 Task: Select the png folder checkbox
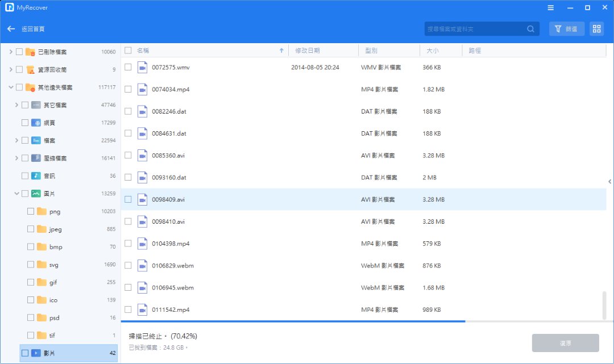(x=31, y=211)
